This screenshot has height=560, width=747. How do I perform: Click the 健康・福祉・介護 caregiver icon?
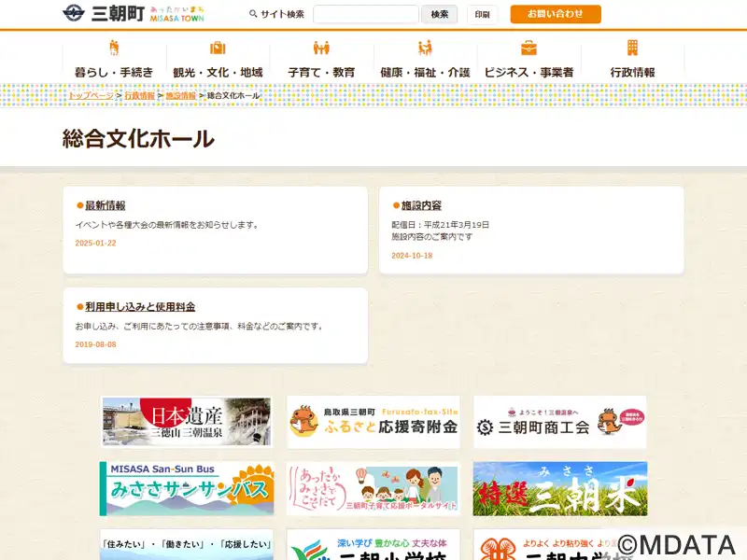click(x=425, y=48)
